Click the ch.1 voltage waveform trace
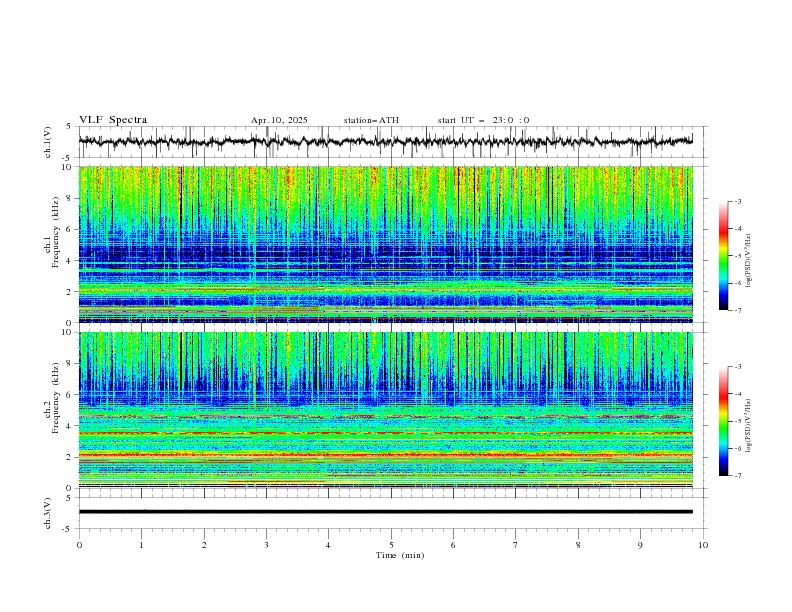 (x=385, y=141)
